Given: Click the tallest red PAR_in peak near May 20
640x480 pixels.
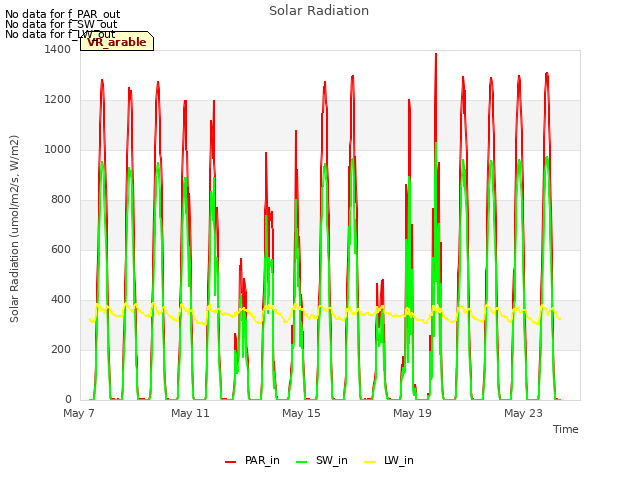Looking at the screenshot, I should [x=436, y=54].
